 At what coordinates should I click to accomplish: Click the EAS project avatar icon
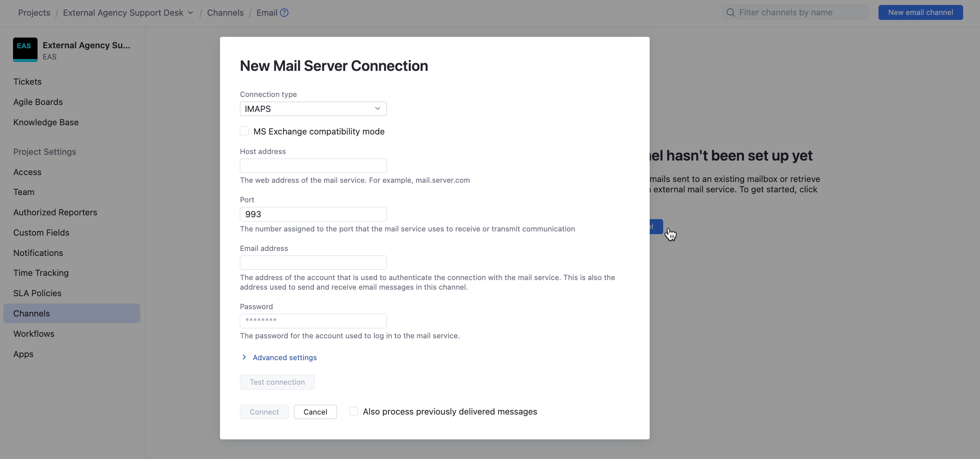point(25,49)
